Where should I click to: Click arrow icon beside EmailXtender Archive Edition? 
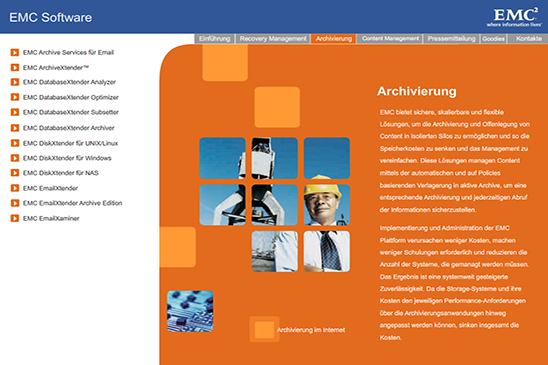click(x=15, y=203)
